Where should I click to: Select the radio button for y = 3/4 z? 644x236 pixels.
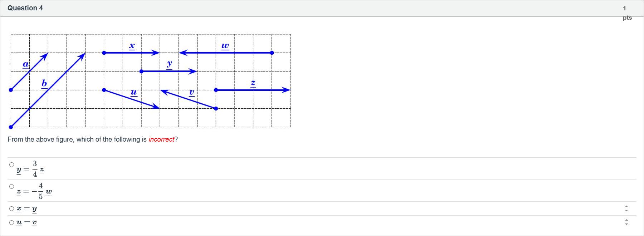11,164
